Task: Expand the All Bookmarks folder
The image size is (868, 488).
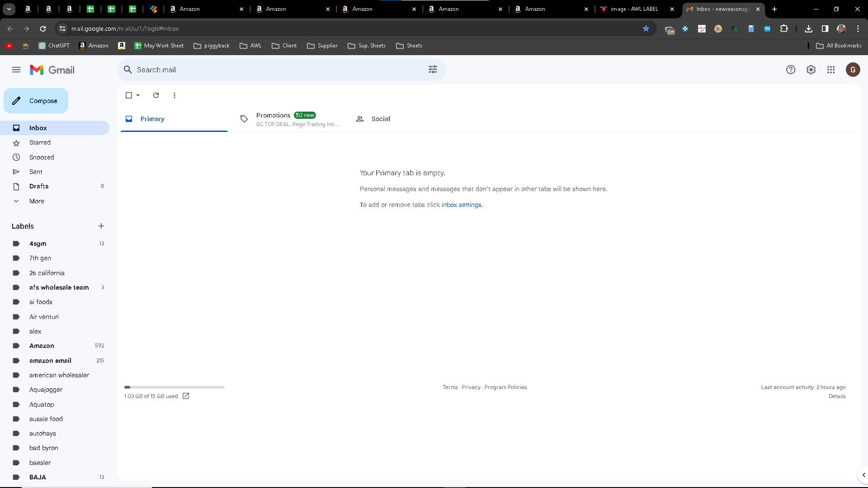Action: pyautogui.click(x=839, y=46)
